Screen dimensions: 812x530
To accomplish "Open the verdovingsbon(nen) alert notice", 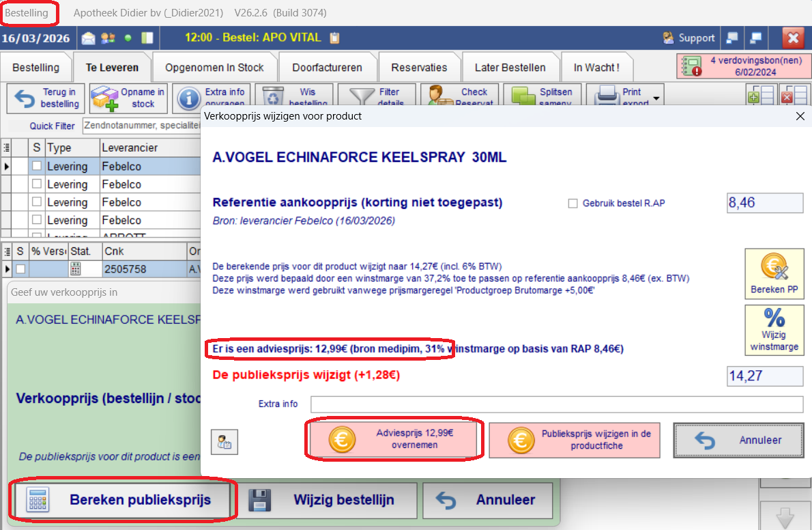I will click(743, 66).
